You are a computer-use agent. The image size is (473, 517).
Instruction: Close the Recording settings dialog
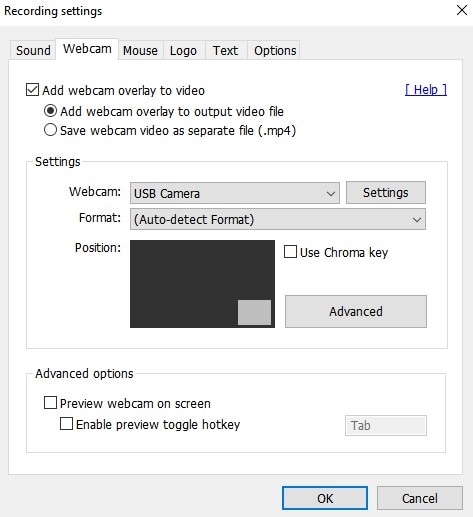point(462,10)
